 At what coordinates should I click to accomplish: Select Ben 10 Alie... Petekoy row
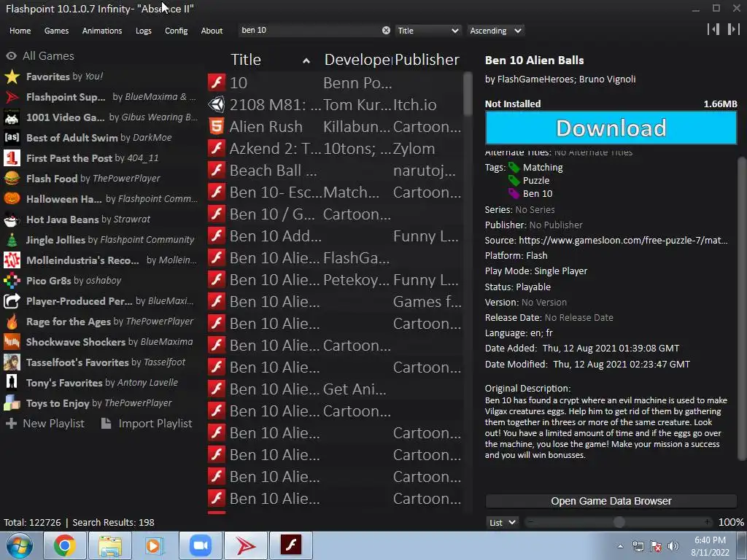pyautogui.click(x=335, y=279)
